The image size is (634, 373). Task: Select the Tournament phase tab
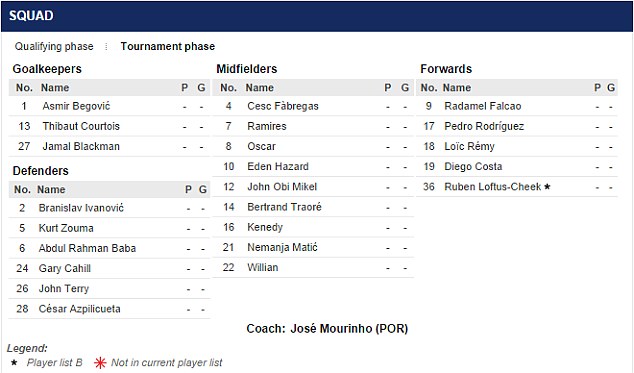(x=168, y=47)
